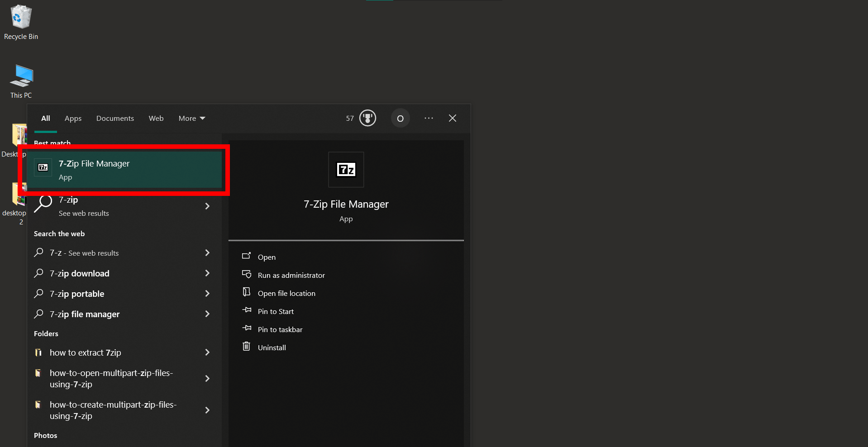Click Run as administrator

point(291,275)
